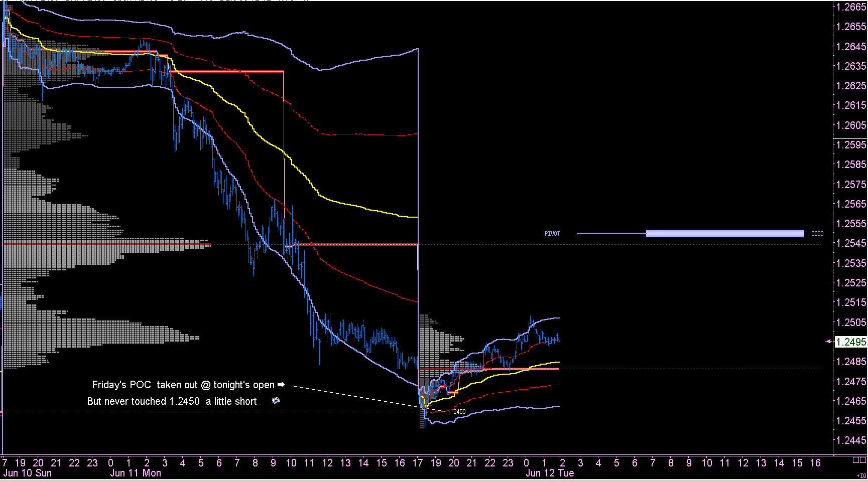This screenshot has height=482, width=868.
Task: Click the 1.2545 price axis label
Action: pos(851,243)
